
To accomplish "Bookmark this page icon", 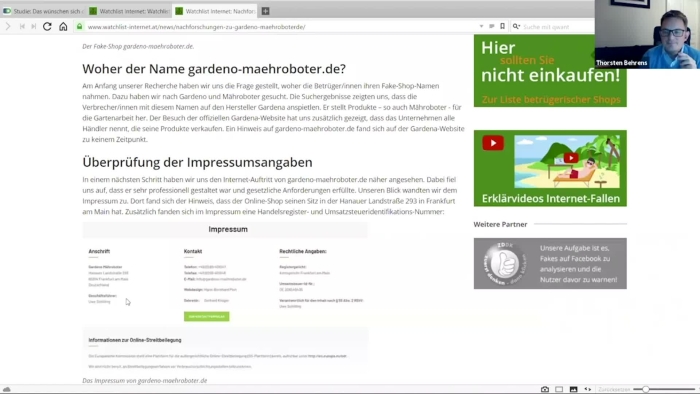I will point(502,27).
